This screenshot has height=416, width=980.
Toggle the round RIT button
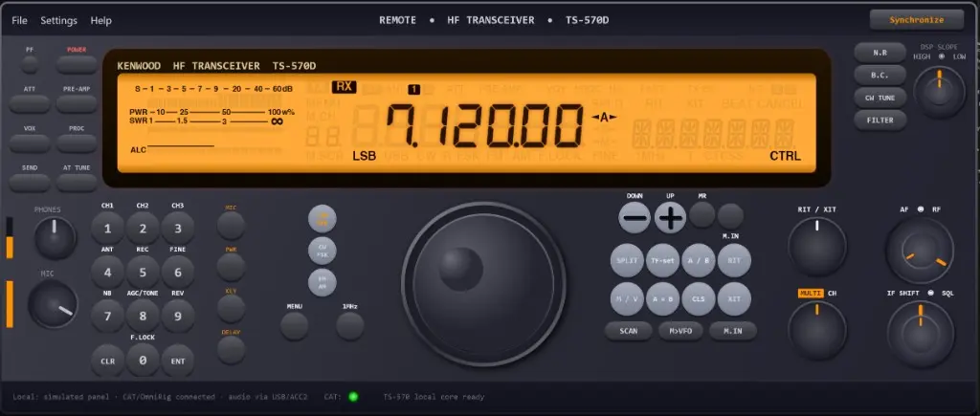pyautogui.click(x=734, y=260)
